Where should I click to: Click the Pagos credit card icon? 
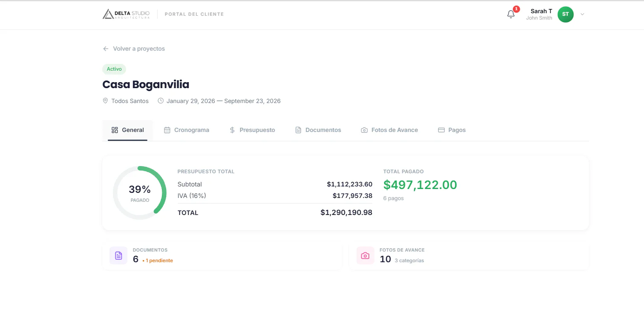coord(441,130)
